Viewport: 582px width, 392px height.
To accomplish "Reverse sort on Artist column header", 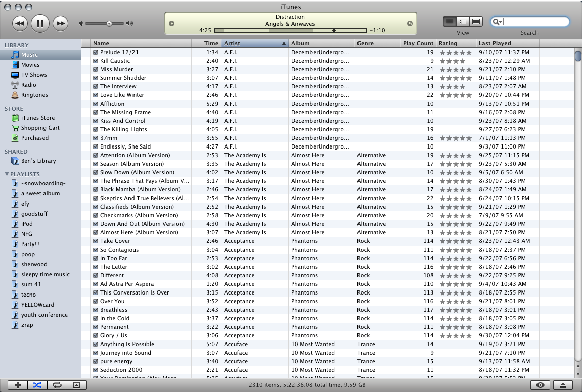I will coord(255,43).
